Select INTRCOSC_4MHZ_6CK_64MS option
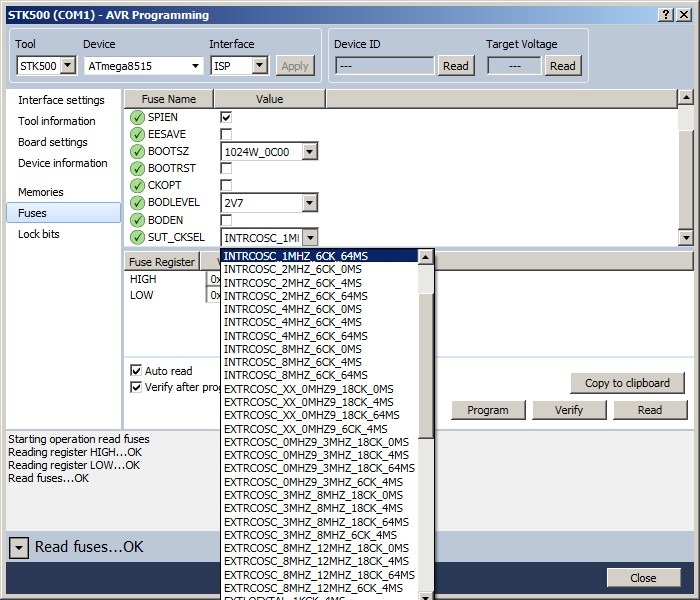This screenshot has height=600, width=700. [320, 336]
